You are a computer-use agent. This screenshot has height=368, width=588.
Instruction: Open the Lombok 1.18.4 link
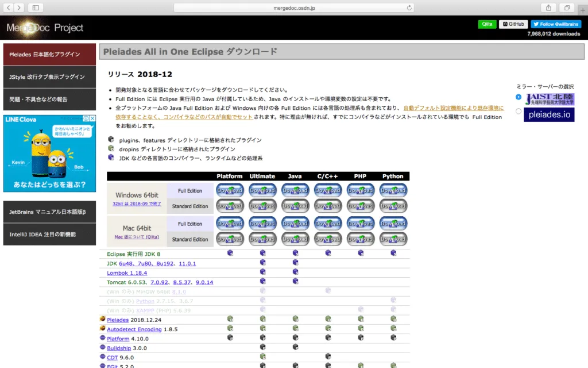point(127,273)
